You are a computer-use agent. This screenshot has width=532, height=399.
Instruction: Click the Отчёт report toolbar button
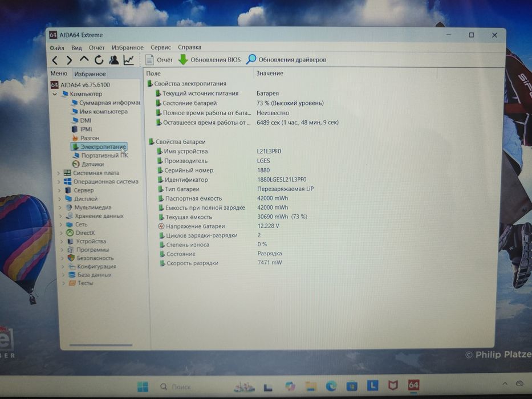coord(159,60)
